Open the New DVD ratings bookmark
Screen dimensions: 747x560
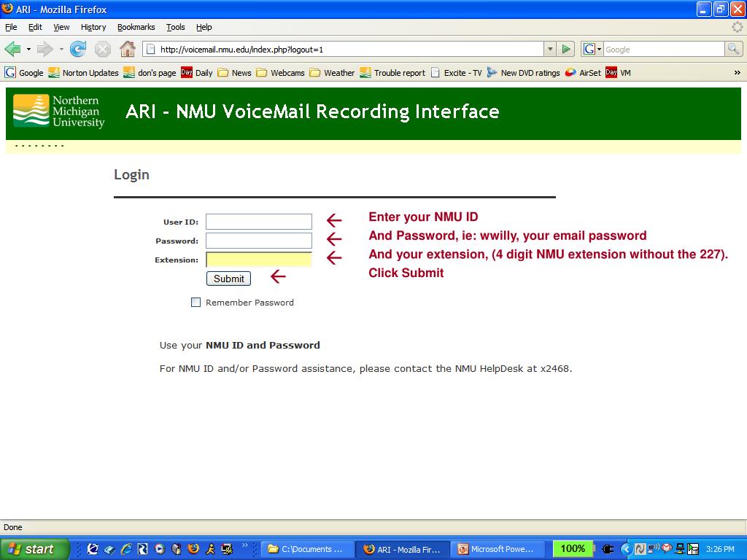point(524,73)
